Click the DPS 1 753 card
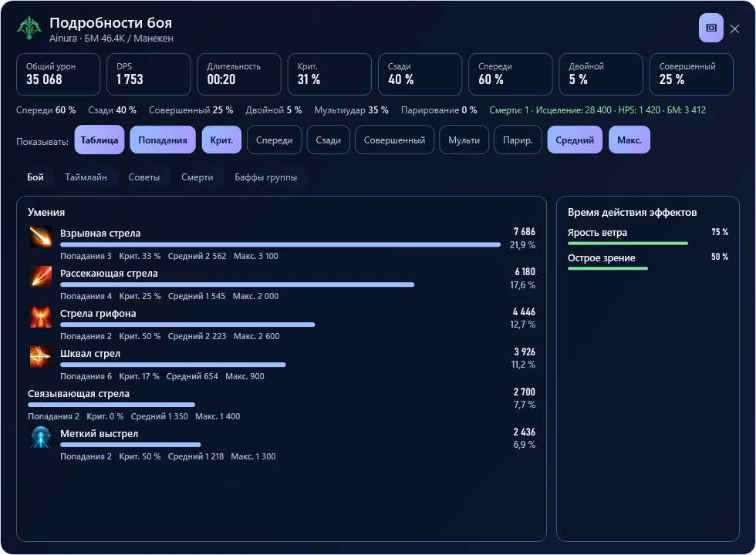 [x=148, y=74]
